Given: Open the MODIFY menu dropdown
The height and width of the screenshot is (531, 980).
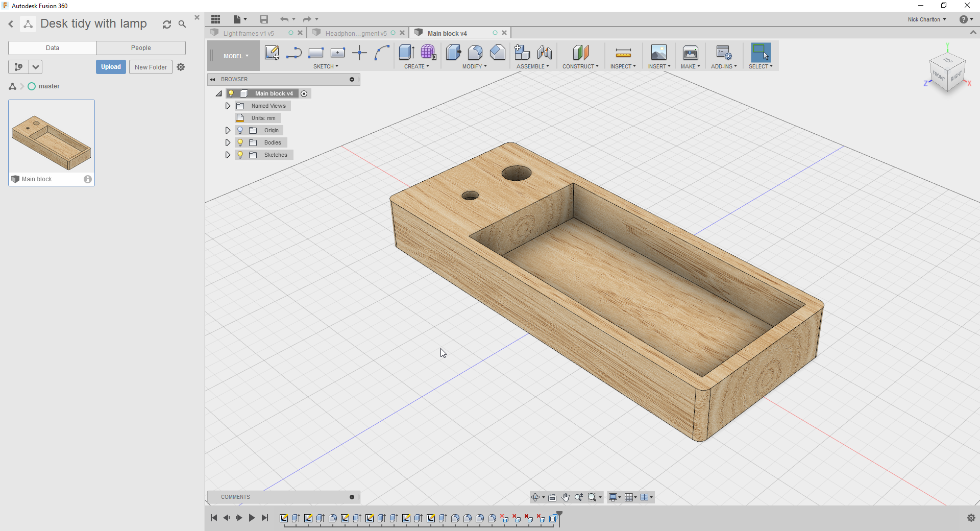Looking at the screenshot, I should pos(475,66).
